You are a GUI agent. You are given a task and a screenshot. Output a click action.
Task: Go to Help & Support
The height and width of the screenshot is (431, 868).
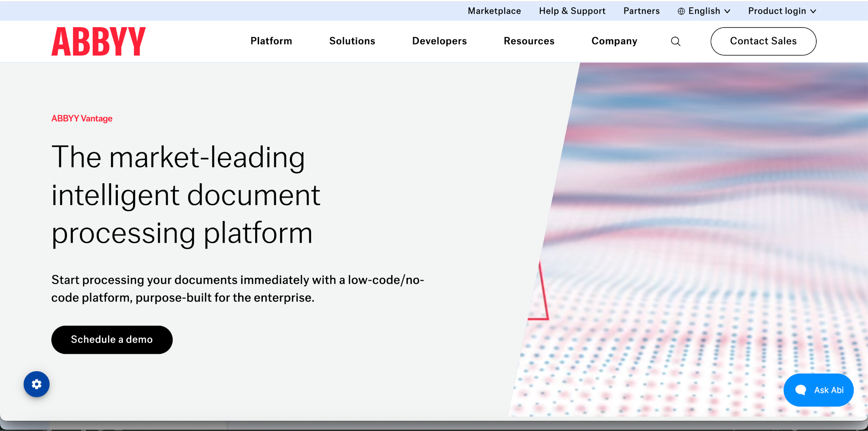click(x=572, y=11)
